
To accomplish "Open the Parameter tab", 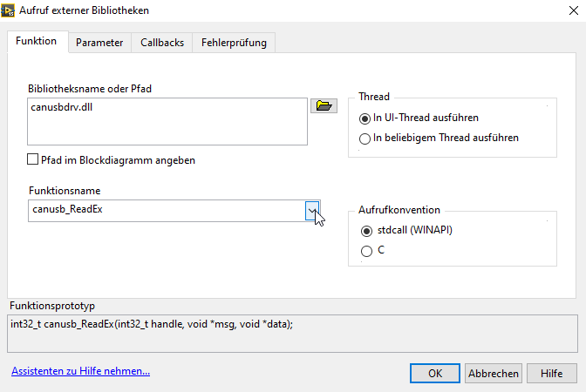I will pos(99,43).
